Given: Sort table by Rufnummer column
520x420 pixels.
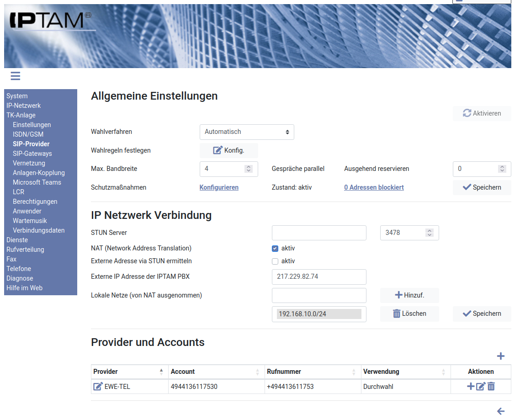Looking at the screenshot, I should click(354, 372).
